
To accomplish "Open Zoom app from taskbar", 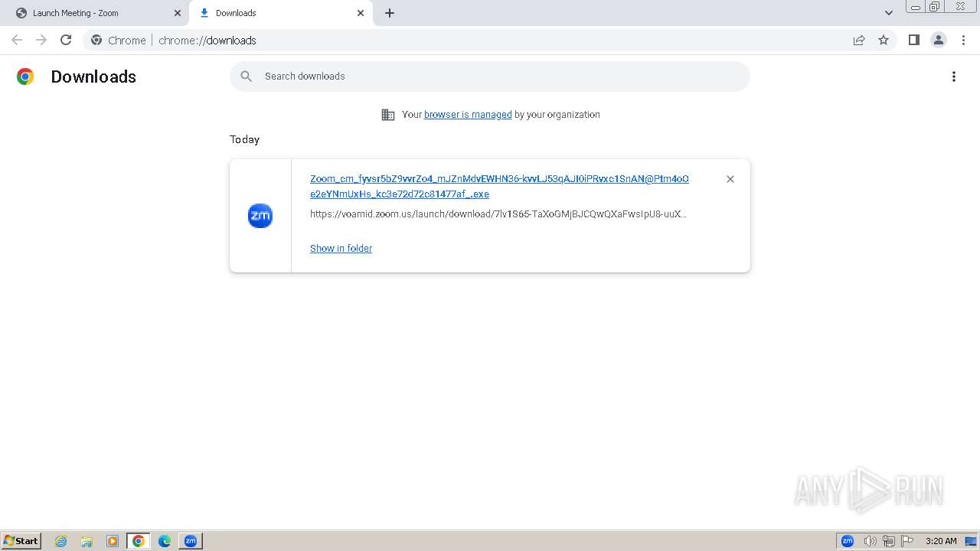I will pyautogui.click(x=191, y=541).
